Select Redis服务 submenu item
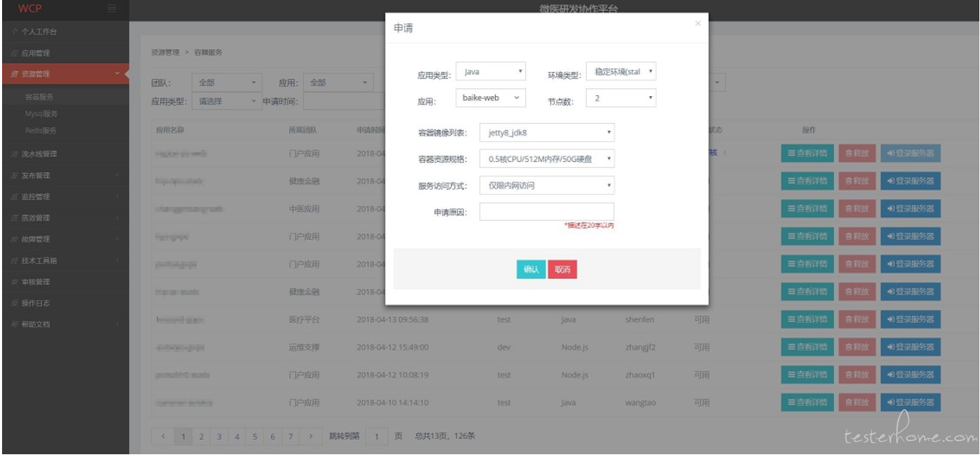This screenshot has width=980, height=457. [x=39, y=131]
